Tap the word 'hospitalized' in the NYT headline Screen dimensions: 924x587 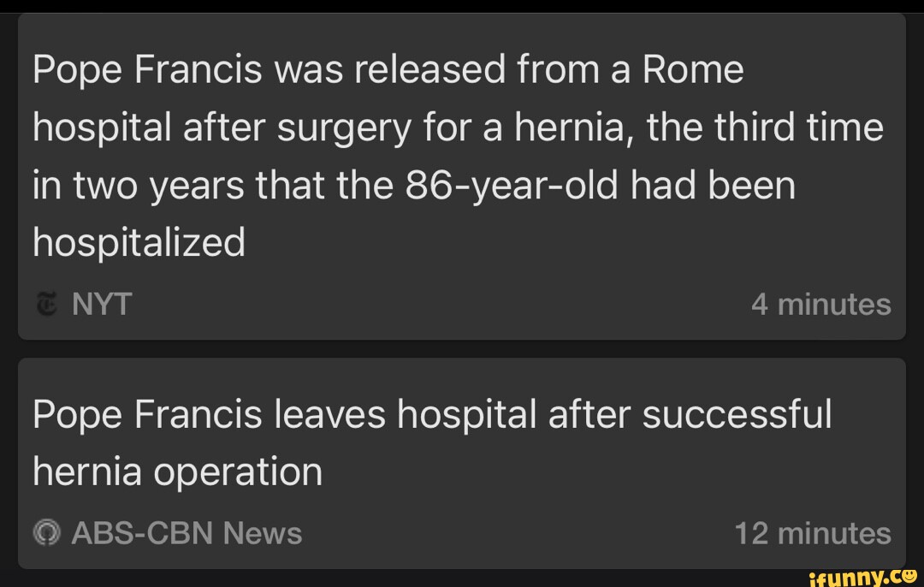(x=139, y=242)
